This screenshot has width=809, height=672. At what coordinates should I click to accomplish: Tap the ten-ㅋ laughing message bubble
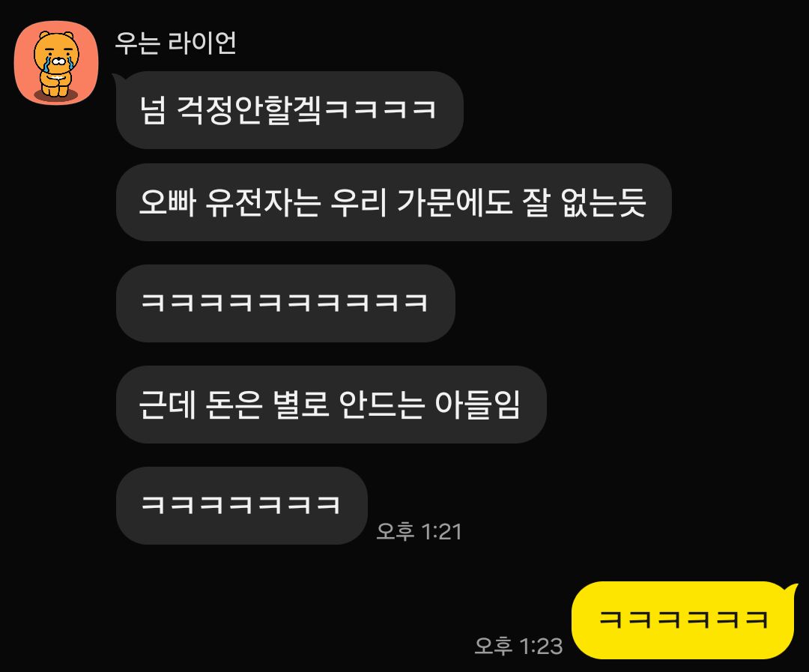point(285,303)
